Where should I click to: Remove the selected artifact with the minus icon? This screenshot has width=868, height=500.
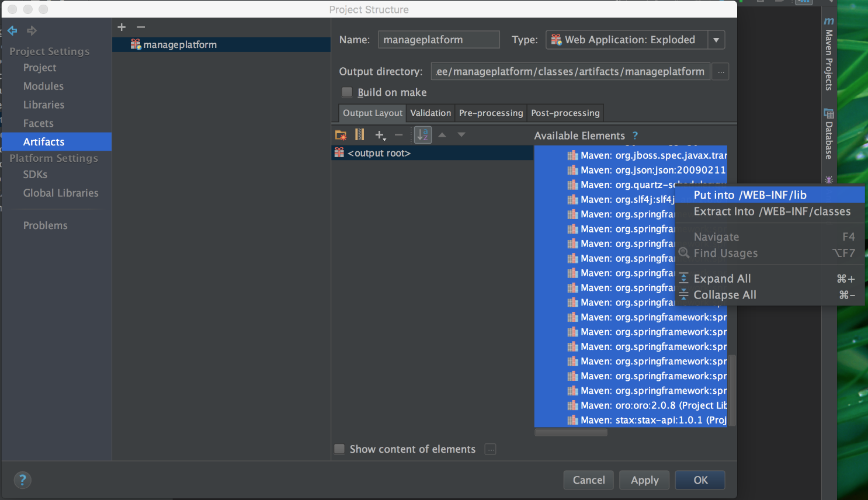tap(141, 27)
